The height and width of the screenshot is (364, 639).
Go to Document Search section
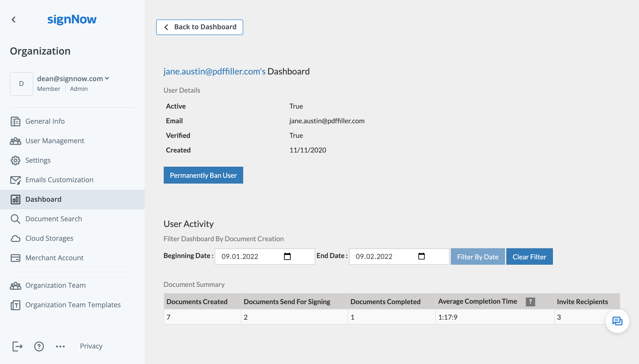[x=53, y=219]
